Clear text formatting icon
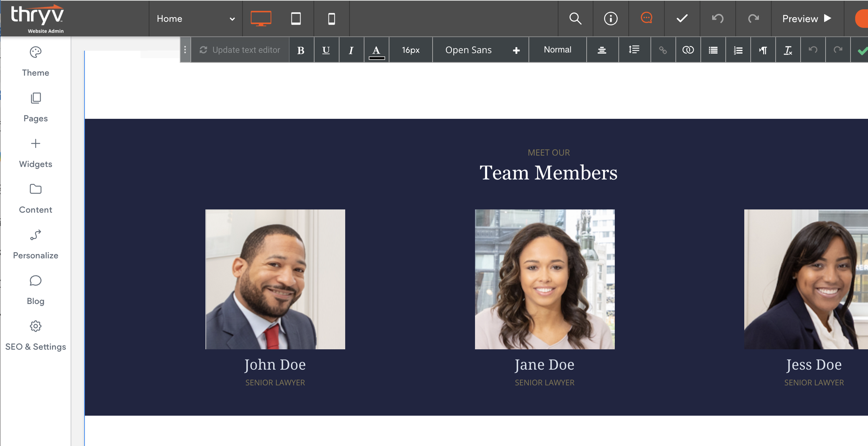The width and height of the screenshot is (868, 446). tap(788, 50)
